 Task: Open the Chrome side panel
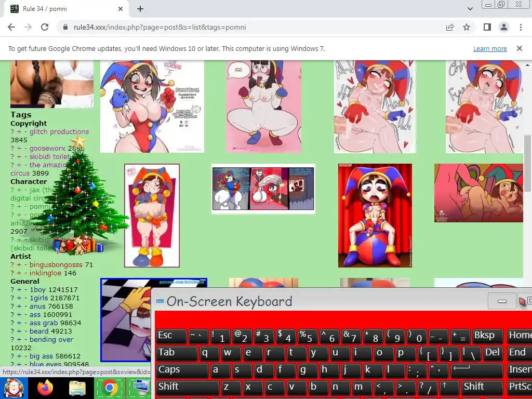click(487, 27)
